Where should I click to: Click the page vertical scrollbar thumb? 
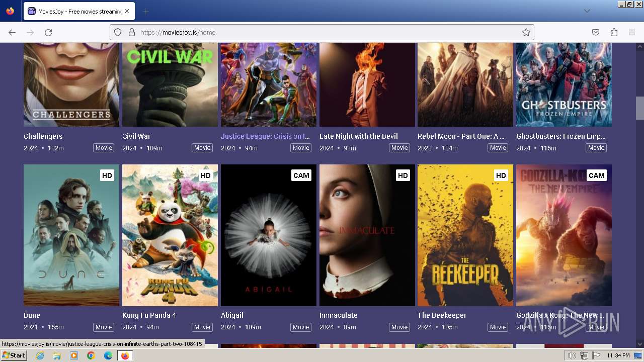click(x=639, y=108)
